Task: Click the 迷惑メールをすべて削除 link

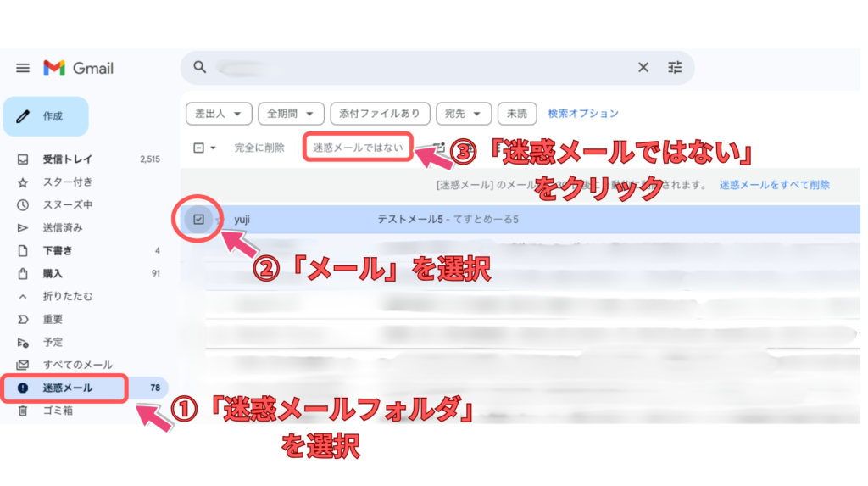Action: [x=774, y=184]
